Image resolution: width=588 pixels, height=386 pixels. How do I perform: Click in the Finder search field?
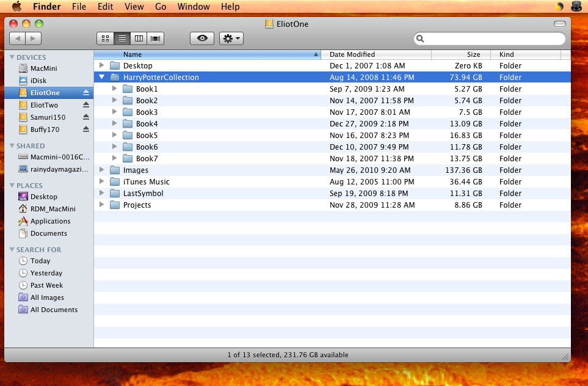click(489, 38)
